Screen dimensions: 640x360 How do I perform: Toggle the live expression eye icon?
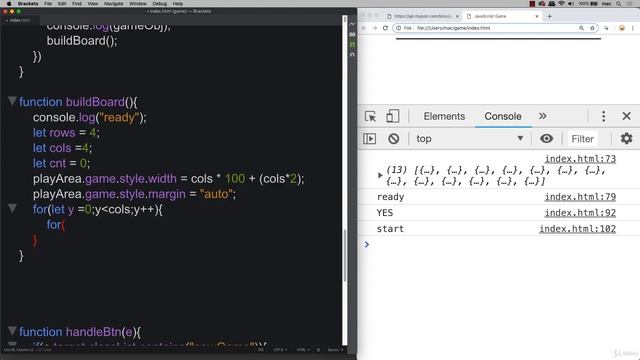[546, 139]
